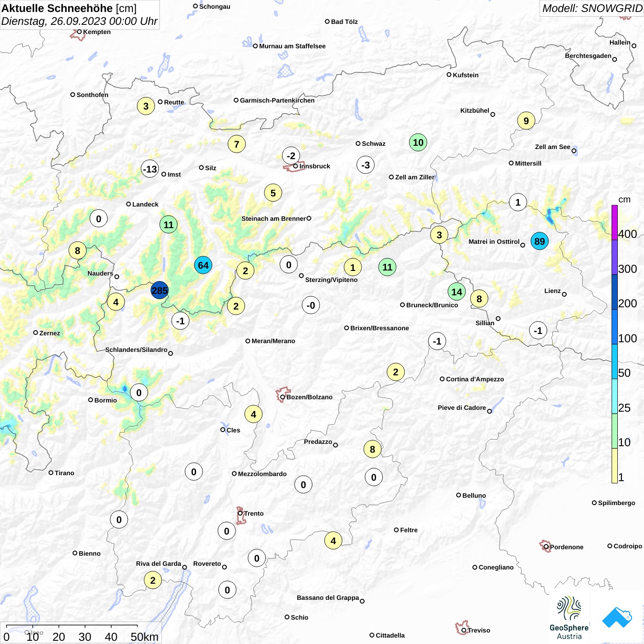Pick the pale yellow 1–10 legend swatch
Image resolution: width=644 pixels, height=644 pixels.
tap(615, 466)
